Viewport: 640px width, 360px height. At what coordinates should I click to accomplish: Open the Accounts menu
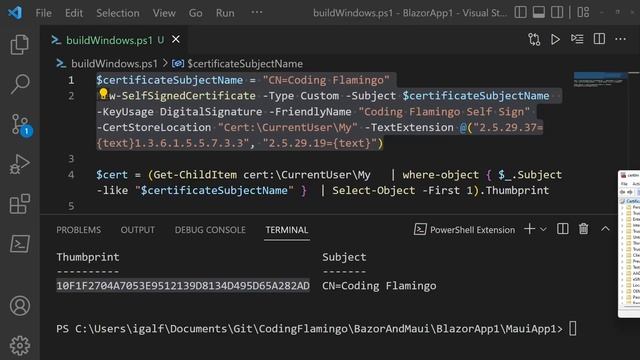click(19, 306)
